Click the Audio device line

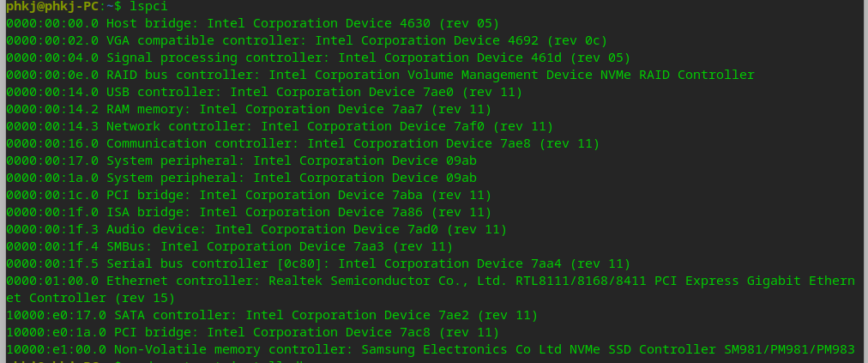[256, 229]
